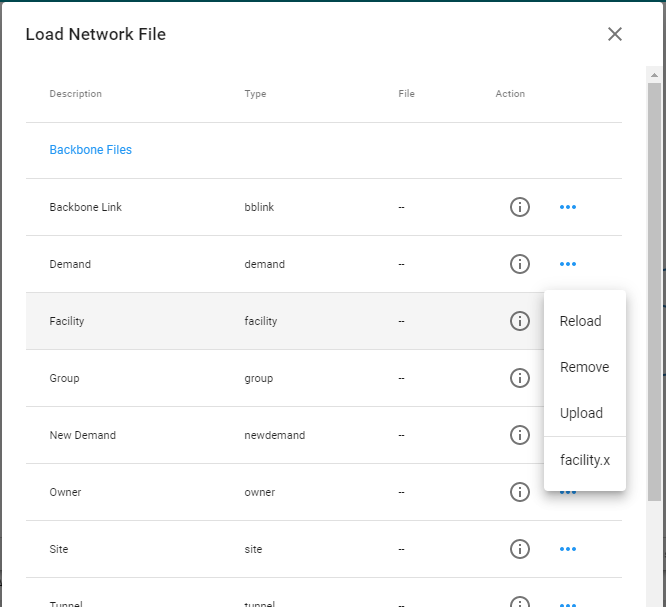Image resolution: width=666 pixels, height=607 pixels.
Task: View info for the Group row
Action: [519, 378]
